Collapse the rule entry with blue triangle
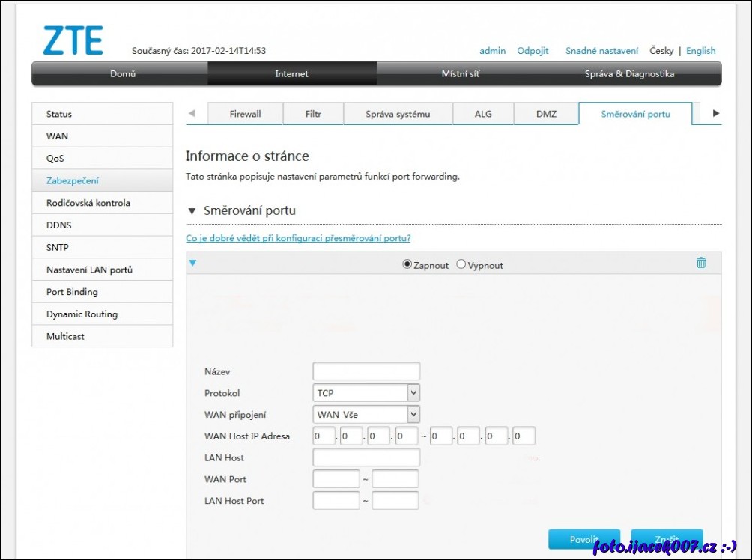This screenshot has height=560, width=752. click(x=192, y=263)
